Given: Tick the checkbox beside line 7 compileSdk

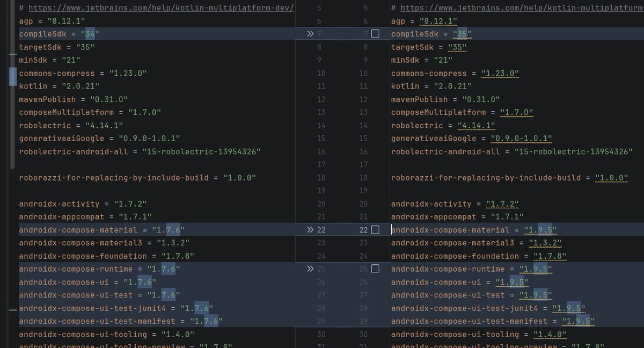Looking at the screenshot, I should coord(375,34).
